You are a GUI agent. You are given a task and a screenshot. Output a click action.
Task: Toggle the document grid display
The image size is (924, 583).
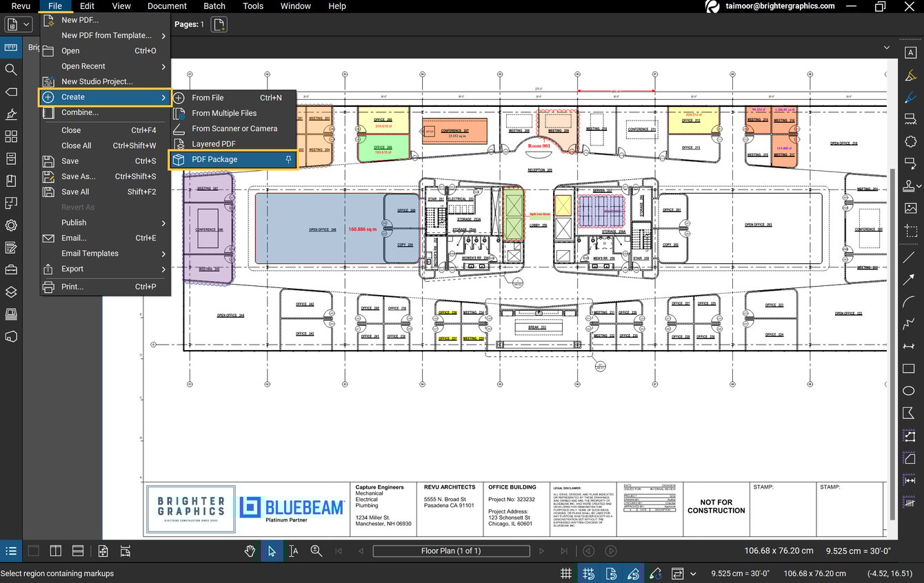tap(565, 573)
